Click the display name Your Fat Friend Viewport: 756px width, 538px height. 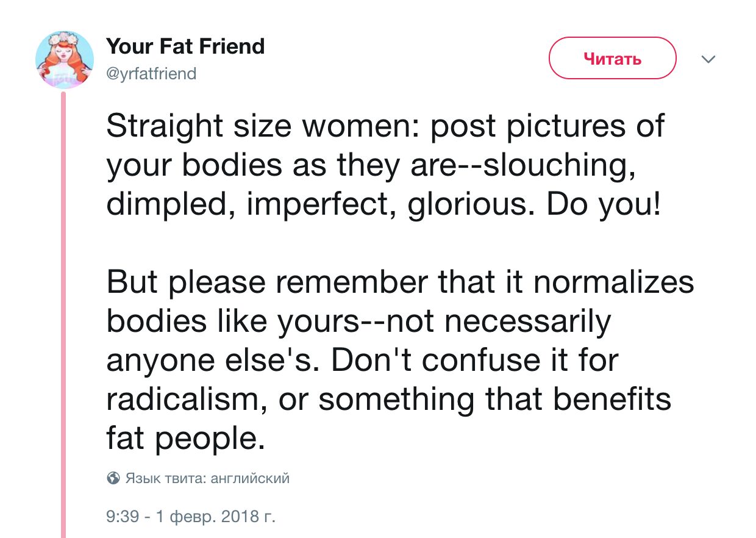click(x=185, y=46)
